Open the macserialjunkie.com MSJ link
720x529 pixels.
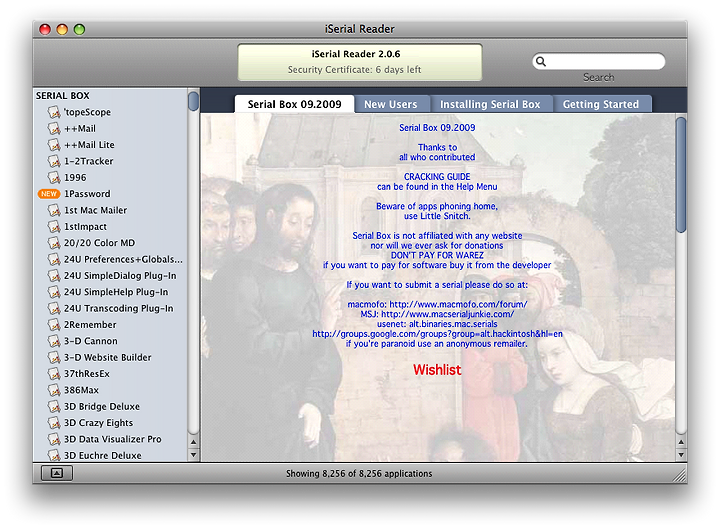click(x=447, y=314)
